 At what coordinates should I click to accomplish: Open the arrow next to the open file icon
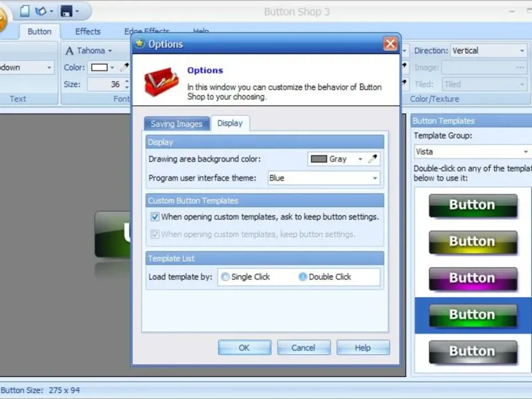(x=52, y=11)
